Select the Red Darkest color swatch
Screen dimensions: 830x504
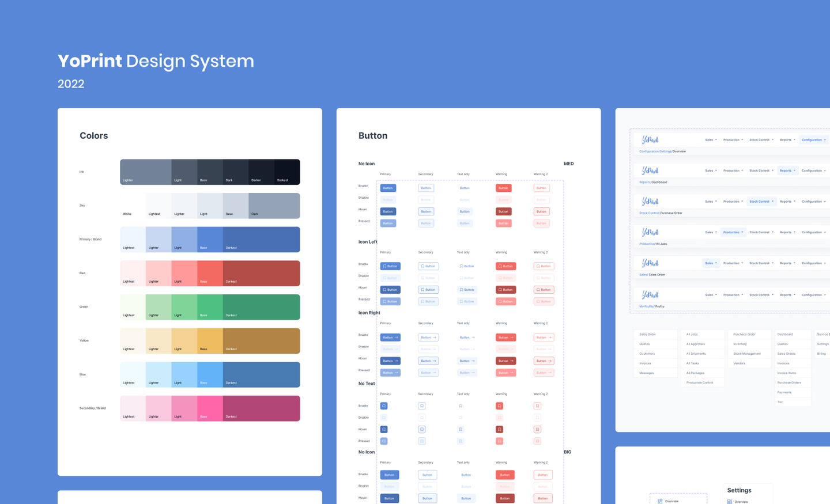262,274
